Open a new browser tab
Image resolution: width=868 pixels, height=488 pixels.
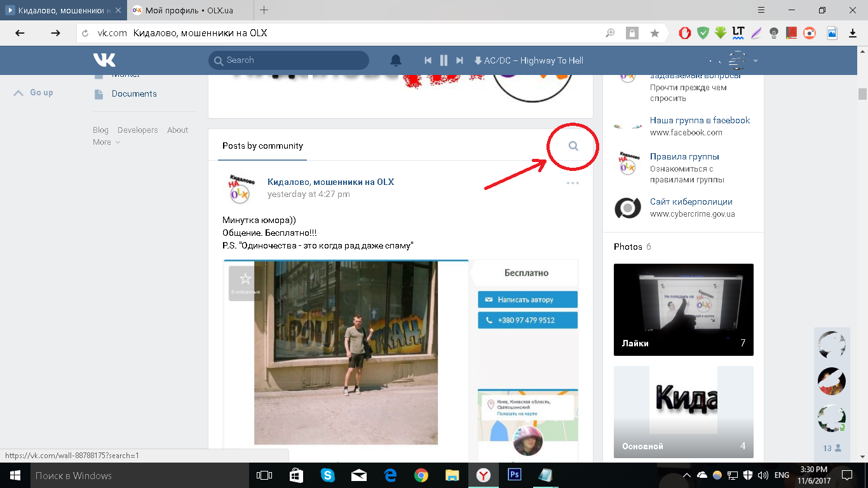(x=264, y=10)
